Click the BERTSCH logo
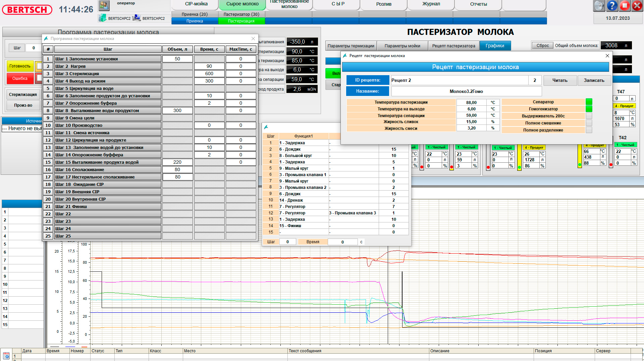The width and height of the screenshot is (644, 361). pyautogui.click(x=27, y=10)
